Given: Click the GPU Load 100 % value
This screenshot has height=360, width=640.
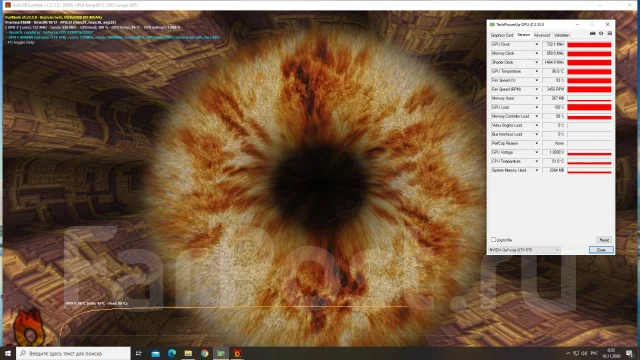Looking at the screenshot, I should pos(553,107).
